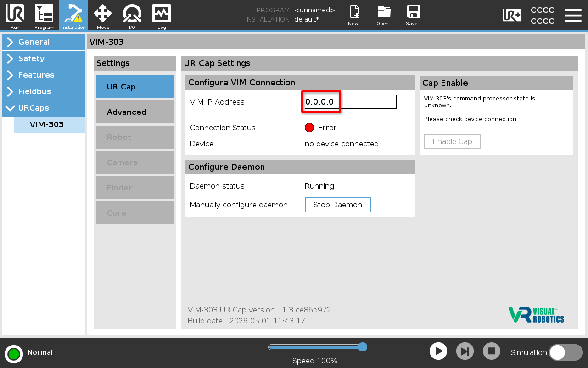
Task: Click the 'Speed 100%' label
Action: (315, 361)
